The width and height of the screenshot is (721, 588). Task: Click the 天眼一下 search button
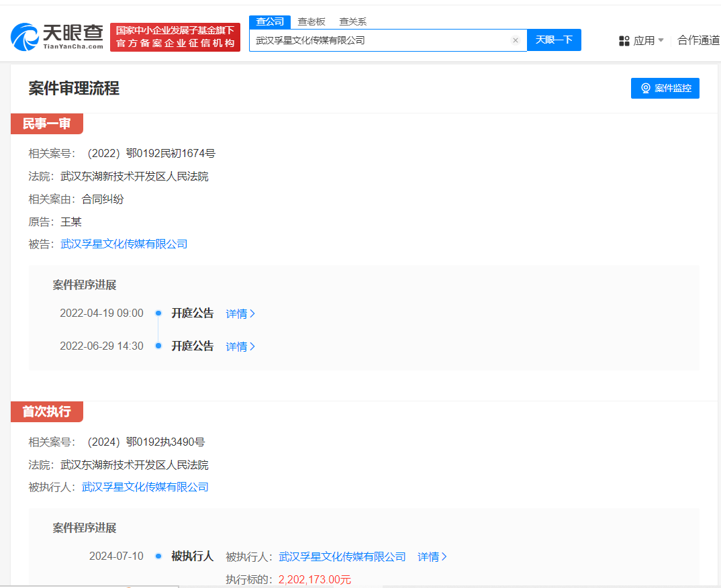[x=554, y=40]
